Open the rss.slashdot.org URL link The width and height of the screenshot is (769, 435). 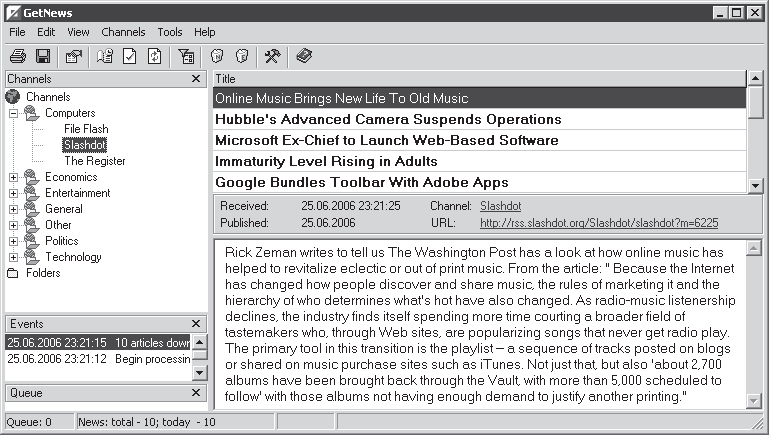pos(599,223)
